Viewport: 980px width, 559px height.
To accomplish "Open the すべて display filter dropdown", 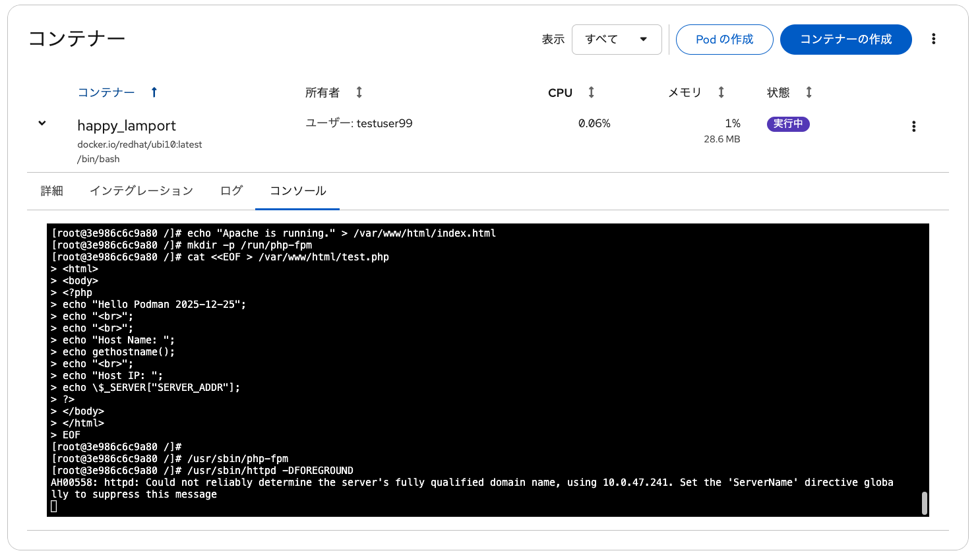I will pyautogui.click(x=617, y=40).
